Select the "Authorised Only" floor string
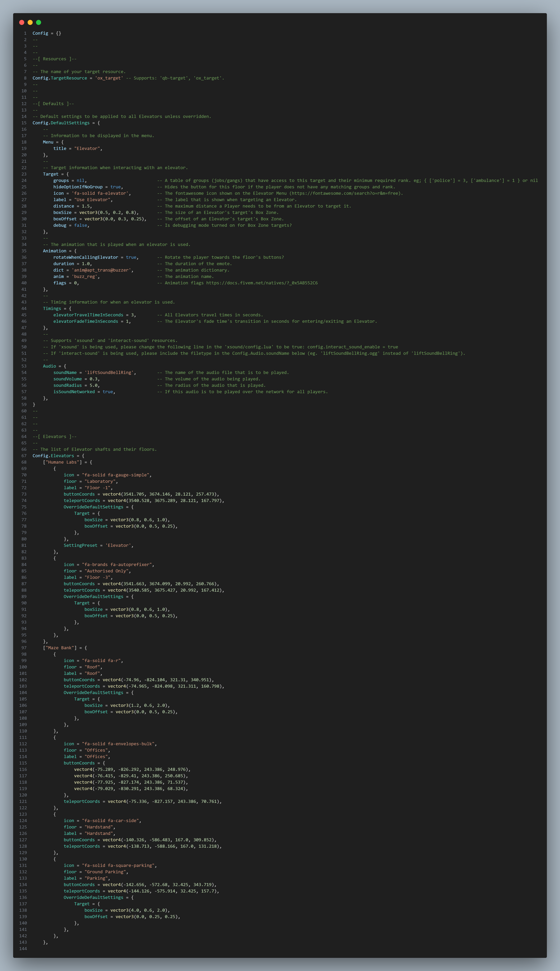Viewport: 560px width, 971px height. [x=107, y=571]
